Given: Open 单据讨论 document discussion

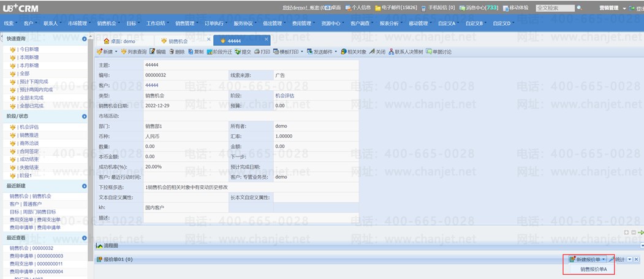Looking at the screenshot, I should pyautogui.click(x=439, y=52).
